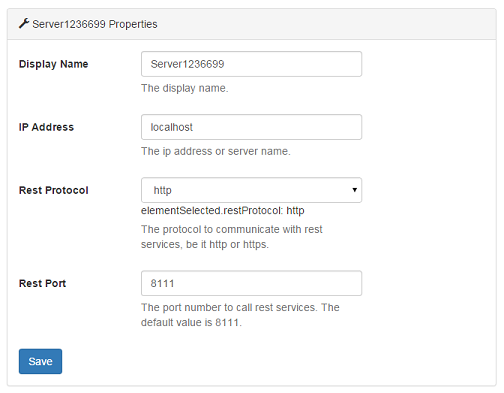Focus the Rest Port field showing 8111
504x393 pixels.
pyautogui.click(x=251, y=283)
